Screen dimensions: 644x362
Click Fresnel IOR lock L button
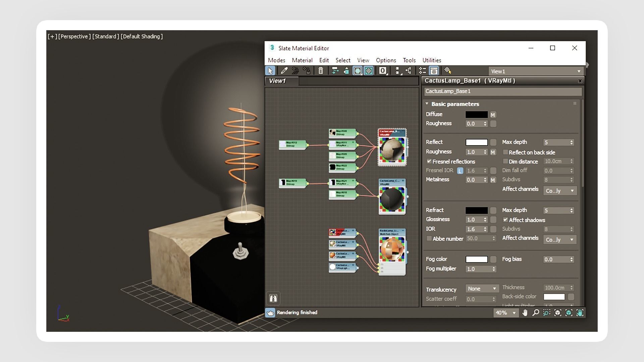(x=460, y=171)
